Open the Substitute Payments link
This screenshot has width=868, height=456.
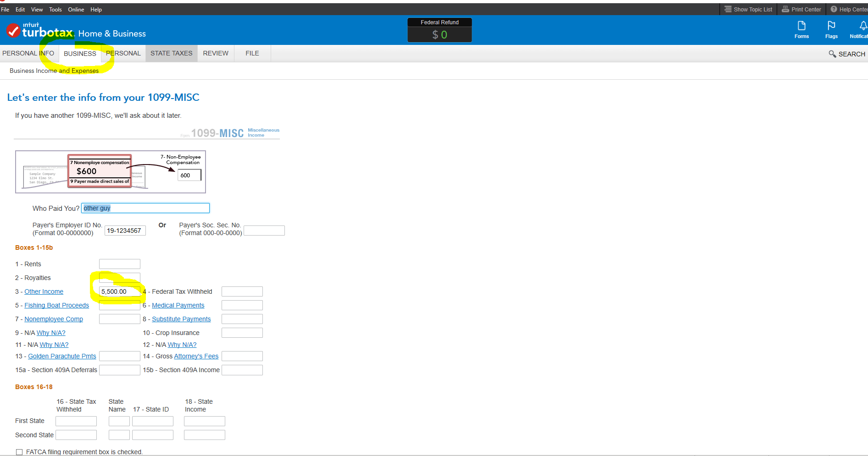click(181, 319)
